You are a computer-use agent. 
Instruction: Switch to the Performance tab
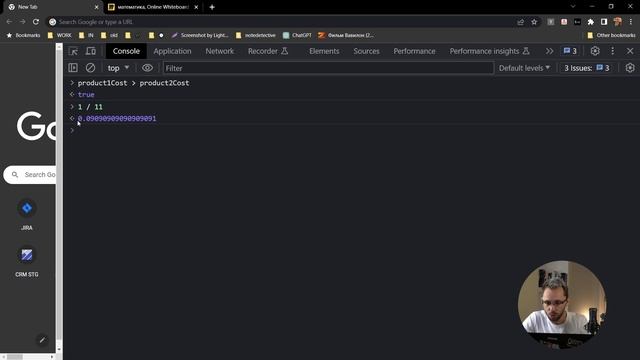414,51
